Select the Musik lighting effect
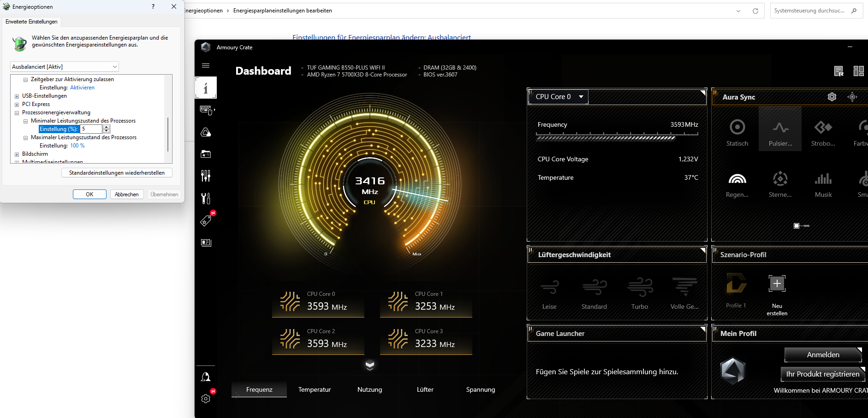The width and height of the screenshot is (868, 418). (x=823, y=184)
